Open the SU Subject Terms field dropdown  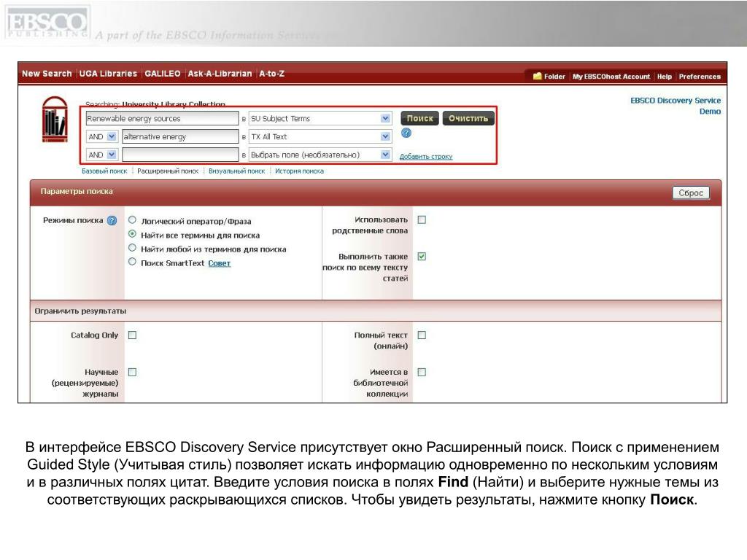click(320, 119)
